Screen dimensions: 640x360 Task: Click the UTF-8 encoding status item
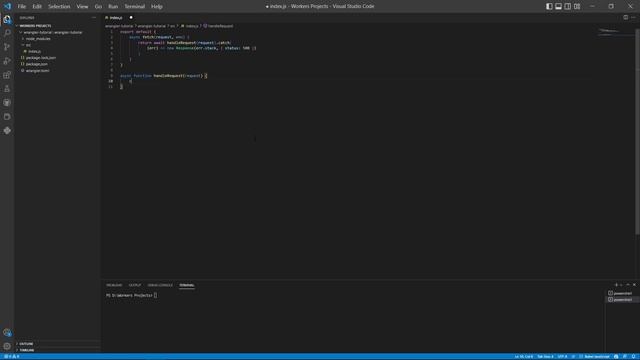pos(562,357)
